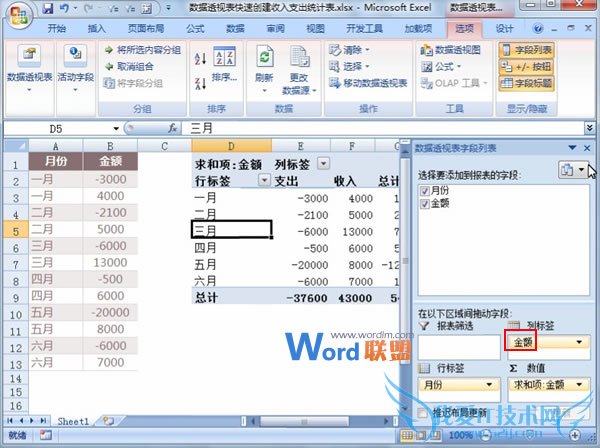Uncheck the 金额 field checkbox
Viewport: 600px width, 448px height.
coord(424,204)
